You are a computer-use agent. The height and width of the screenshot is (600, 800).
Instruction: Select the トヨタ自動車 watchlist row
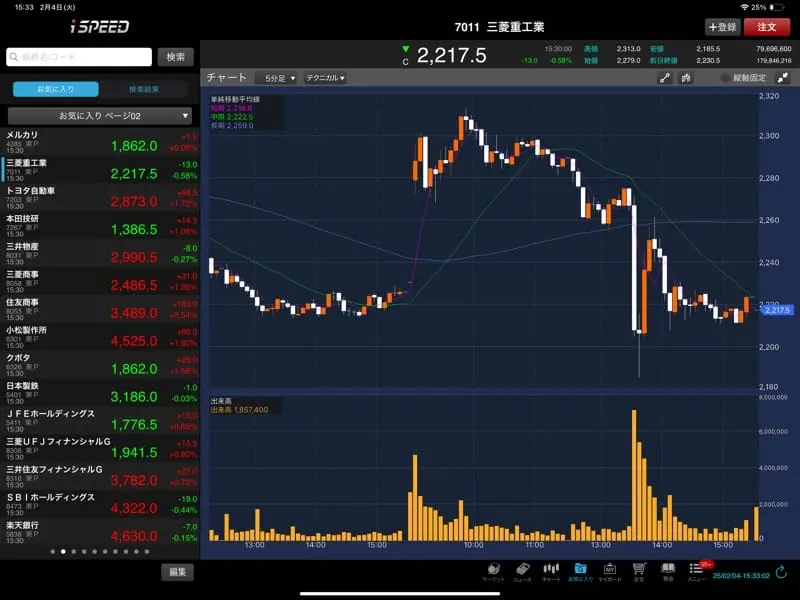click(x=99, y=197)
